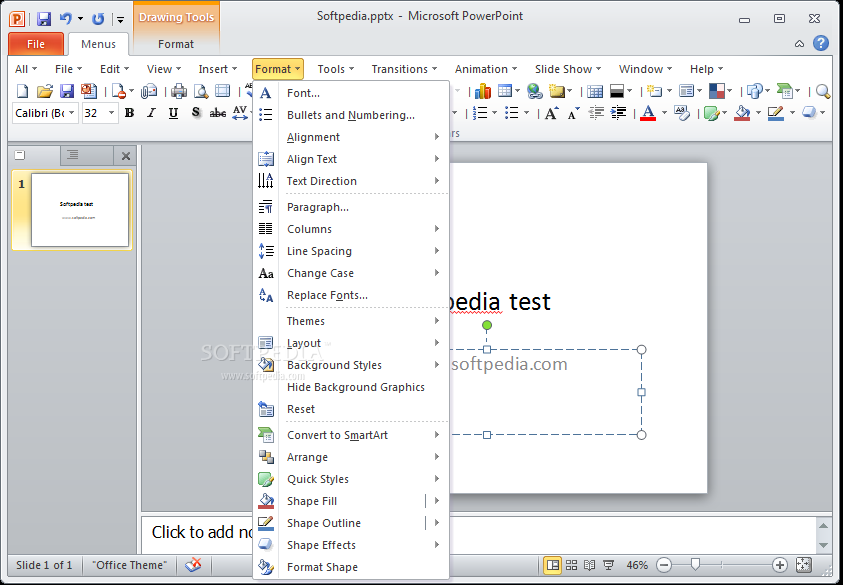The image size is (843, 585).
Task: Click the zoom slider handle
Action: (695, 564)
